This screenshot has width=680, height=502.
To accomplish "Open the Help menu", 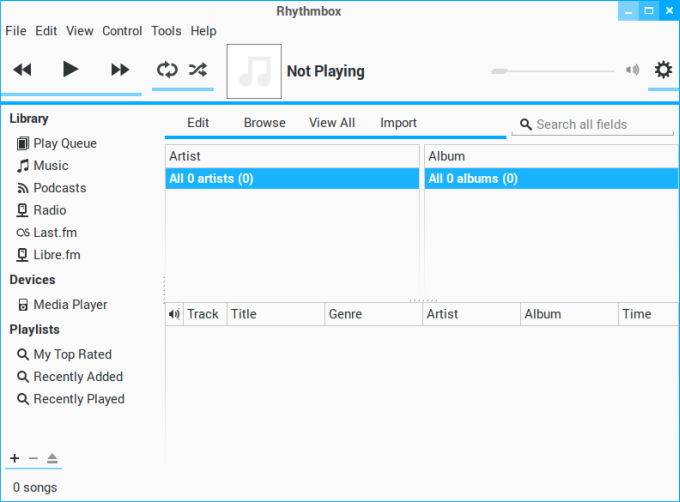I will [203, 31].
